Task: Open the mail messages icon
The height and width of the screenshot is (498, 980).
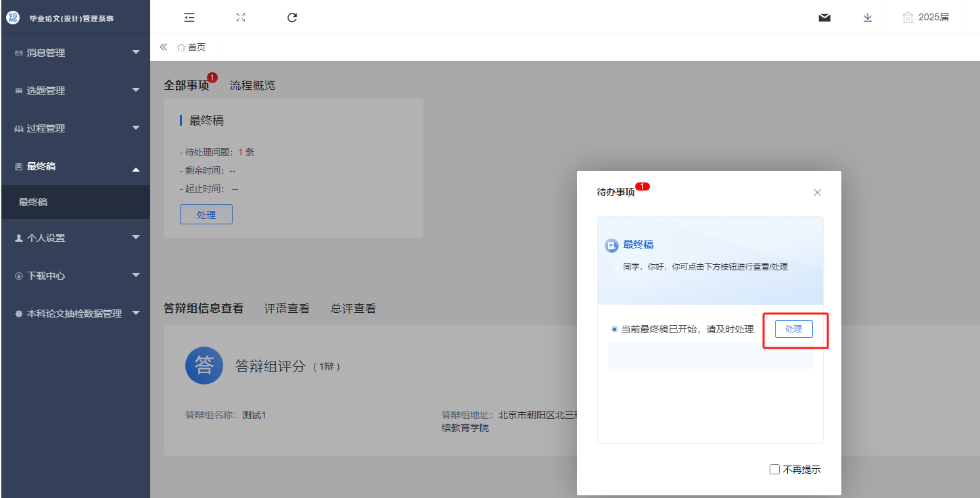Action: coord(824,18)
